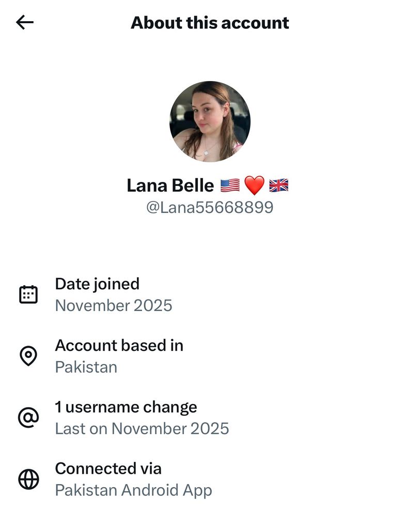
Task: Click 'Last on November 2025' text
Action: click(x=142, y=429)
